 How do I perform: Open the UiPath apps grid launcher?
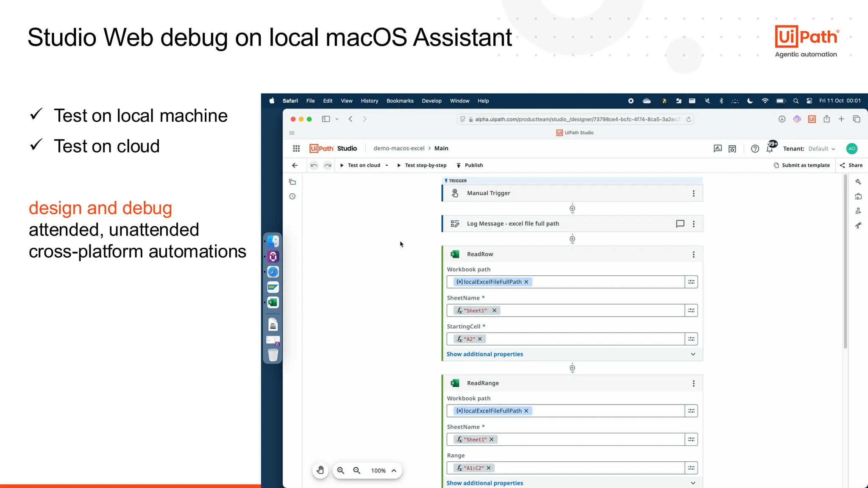[x=296, y=148]
